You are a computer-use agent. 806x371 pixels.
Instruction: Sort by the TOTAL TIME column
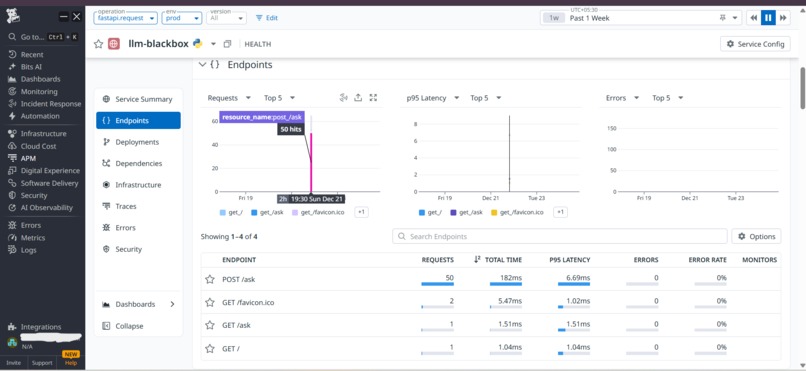498,260
